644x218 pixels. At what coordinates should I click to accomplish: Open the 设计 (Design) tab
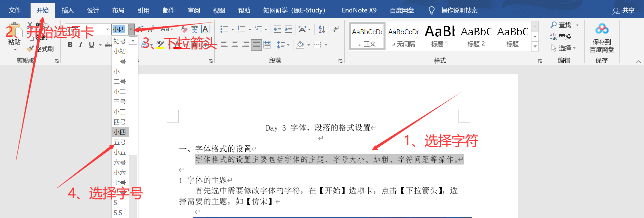click(x=93, y=10)
